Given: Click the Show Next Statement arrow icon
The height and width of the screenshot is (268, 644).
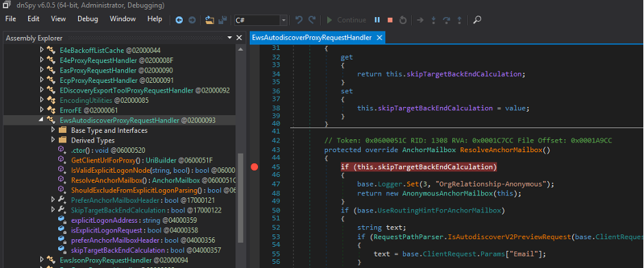Looking at the screenshot, I should tap(420, 20).
